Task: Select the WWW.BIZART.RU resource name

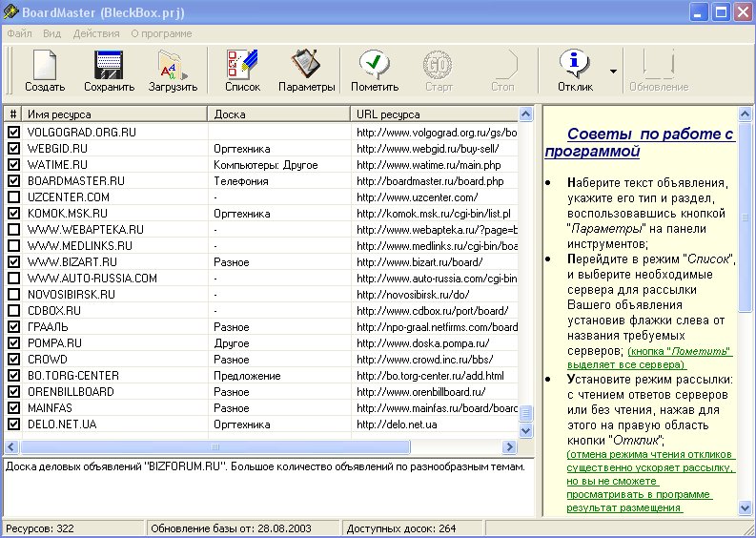Action: (x=72, y=262)
